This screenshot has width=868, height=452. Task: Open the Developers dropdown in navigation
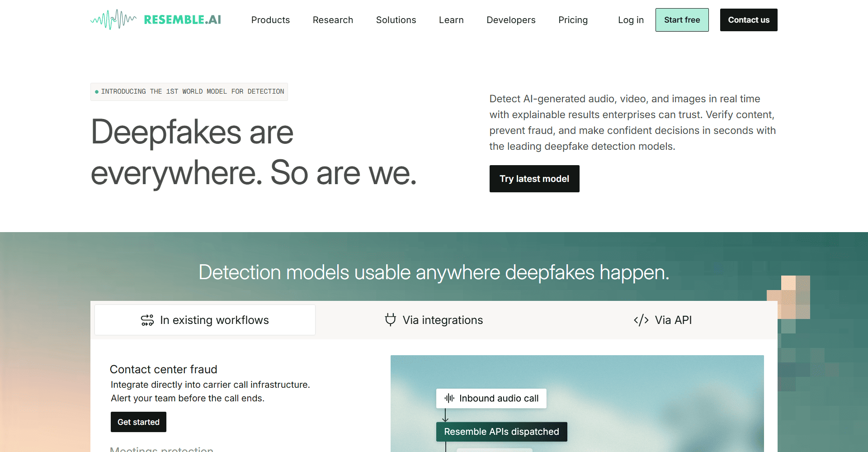(x=511, y=20)
